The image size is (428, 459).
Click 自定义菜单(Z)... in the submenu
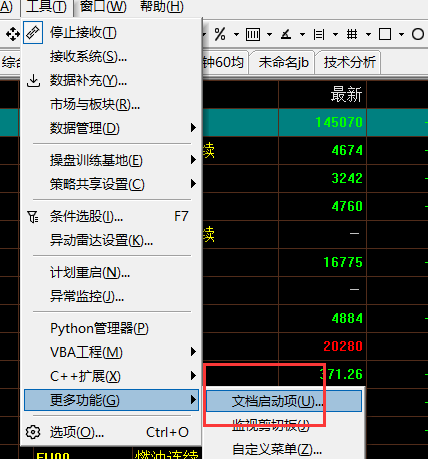tap(284, 449)
